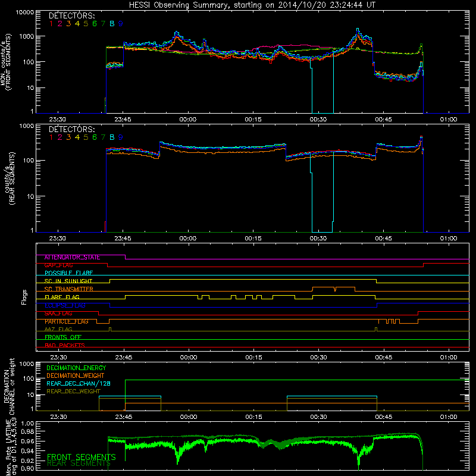
Task: Click the DECIMATION_ENERGY legend entry
Action: [x=76, y=368]
